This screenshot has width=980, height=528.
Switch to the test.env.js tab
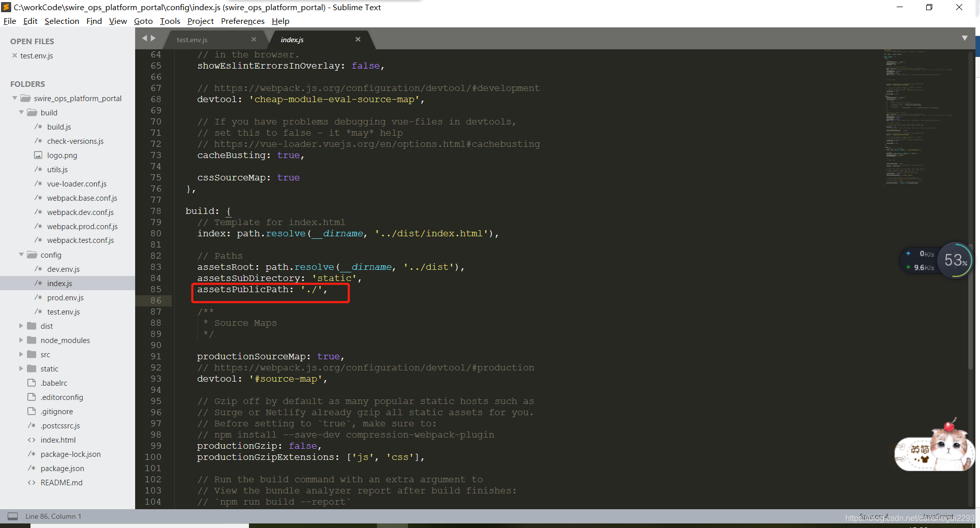(192, 40)
